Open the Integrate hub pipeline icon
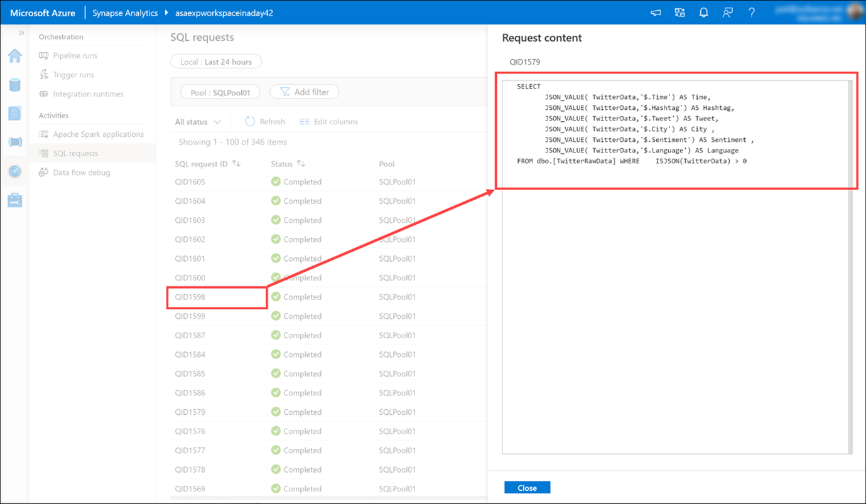 pyautogui.click(x=15, y=142)
